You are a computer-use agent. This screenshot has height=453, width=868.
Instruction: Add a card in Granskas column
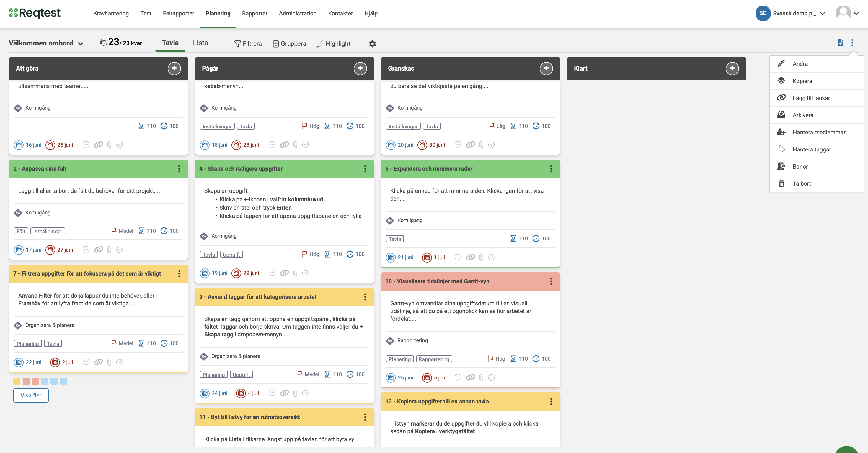[546, 69]
